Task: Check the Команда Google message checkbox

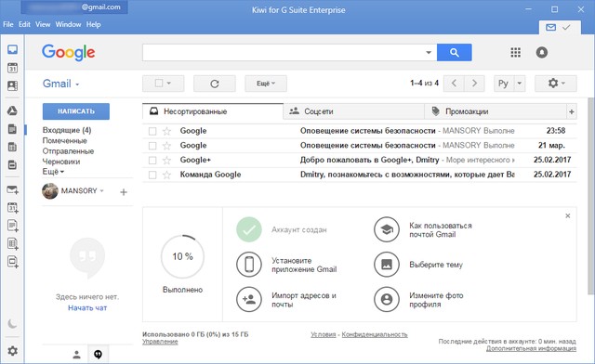Action: (152, 175)
